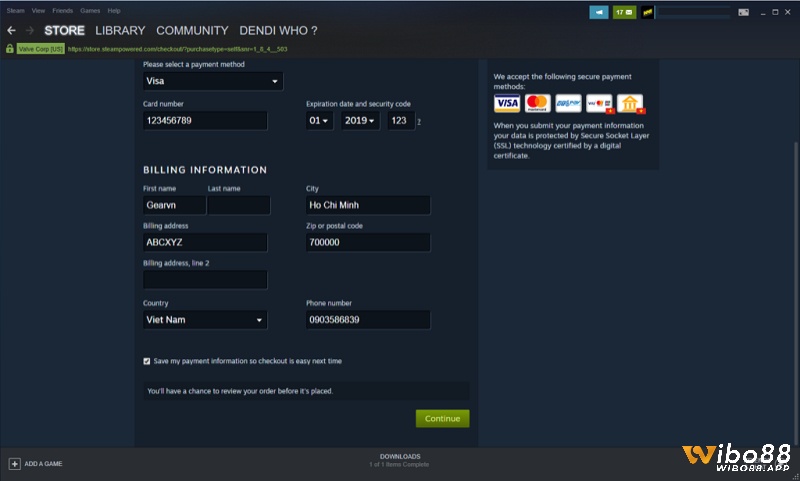The image size is (800, 481).
Task: Click the Vietnam-flagged card payment logo
Action: (x=599, y=104)
